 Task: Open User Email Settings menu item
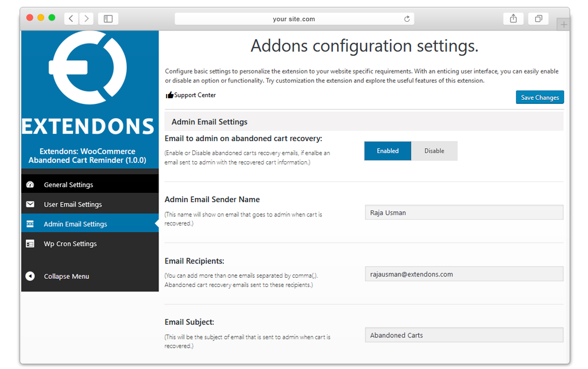[x=90, y=204]
